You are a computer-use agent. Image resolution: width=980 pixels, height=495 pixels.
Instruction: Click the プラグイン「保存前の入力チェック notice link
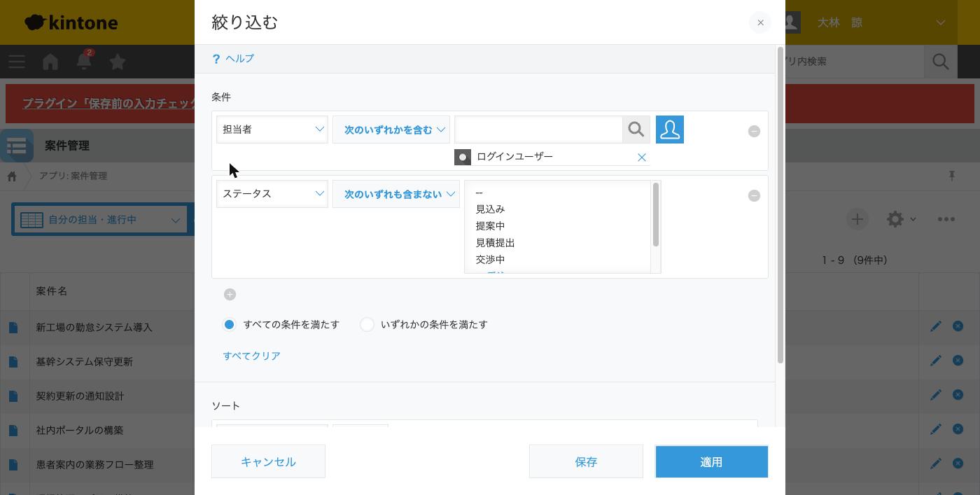click(x=108, y=104)
